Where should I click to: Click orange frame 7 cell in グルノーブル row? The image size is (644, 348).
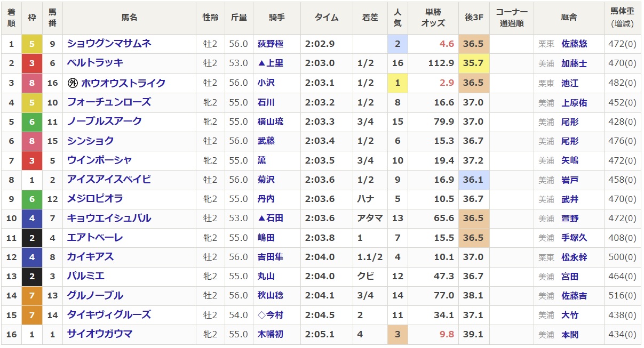tap(32, 296)
